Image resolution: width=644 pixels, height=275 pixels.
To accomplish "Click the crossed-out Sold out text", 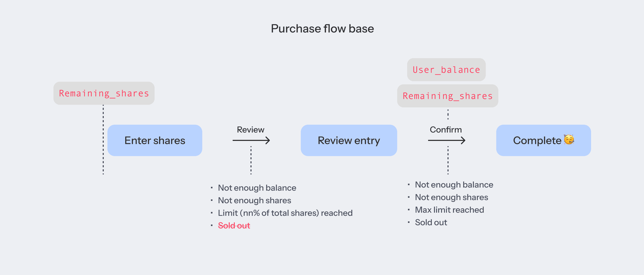I will [234, 225].
